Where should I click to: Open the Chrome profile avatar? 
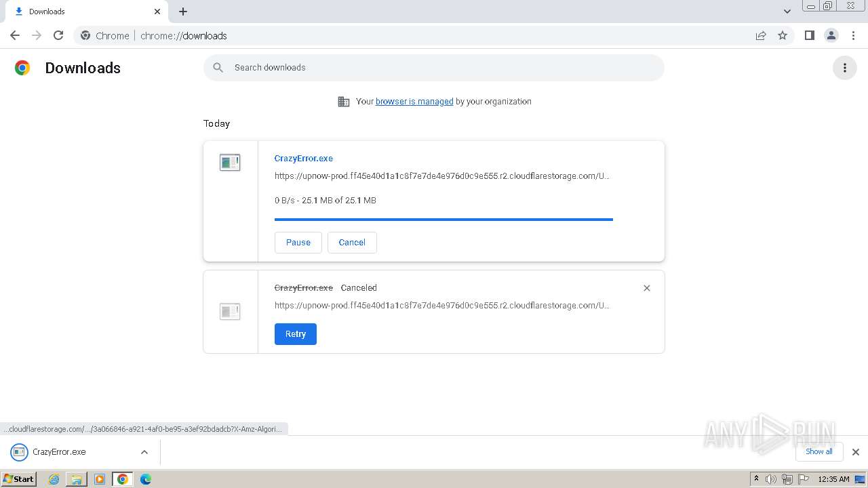[x=831, y=35]
